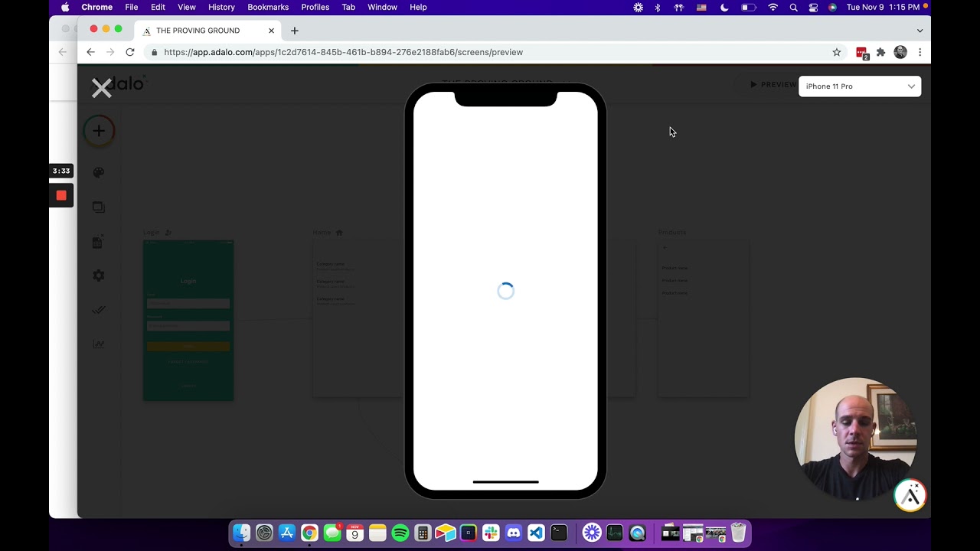Open the Settings gear sidebar icon
The image size is (980, 551).
coord(99,275)
